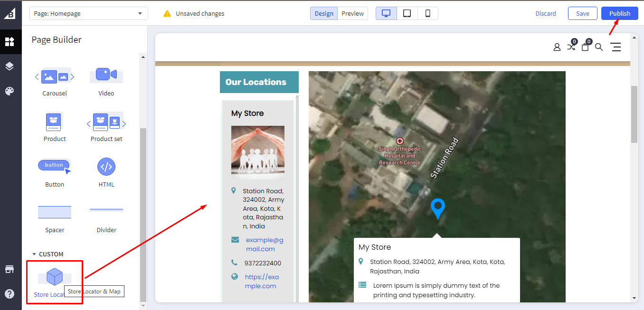Switch to Design mode
The image size is (644, 310).
click(324, 13)
